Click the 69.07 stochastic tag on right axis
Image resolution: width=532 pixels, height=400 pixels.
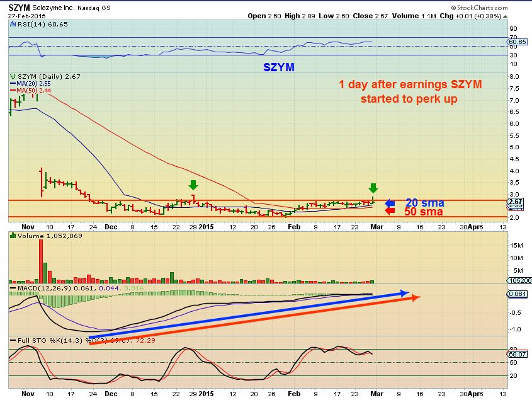coord(517,354)
